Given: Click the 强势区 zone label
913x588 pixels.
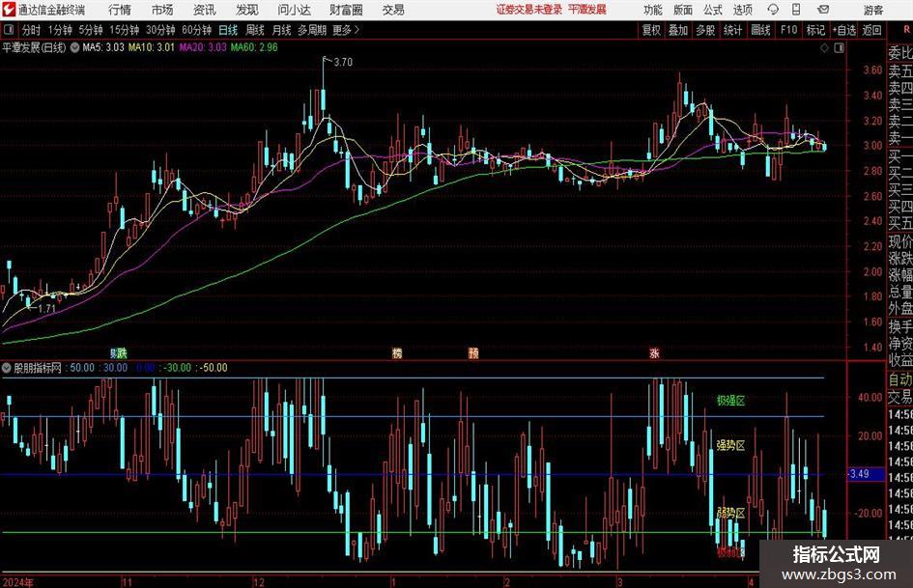Looking at the screenshot, I should [730, 445].
